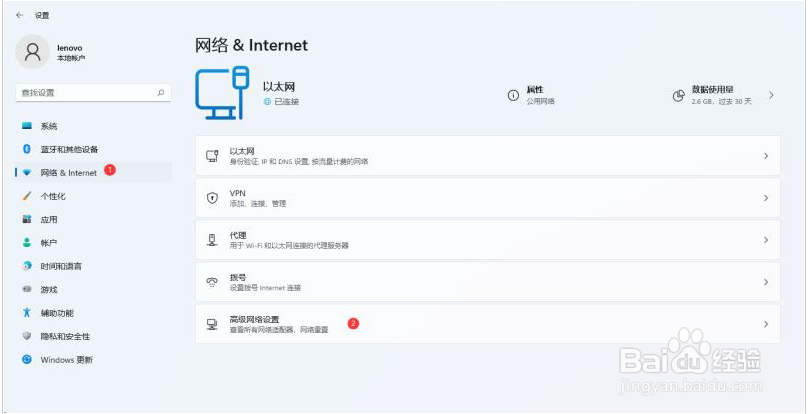This screenshot has height=414, width=808.
Task: Expand the chevron on the 代理 row
Action: tap(766, 240)
